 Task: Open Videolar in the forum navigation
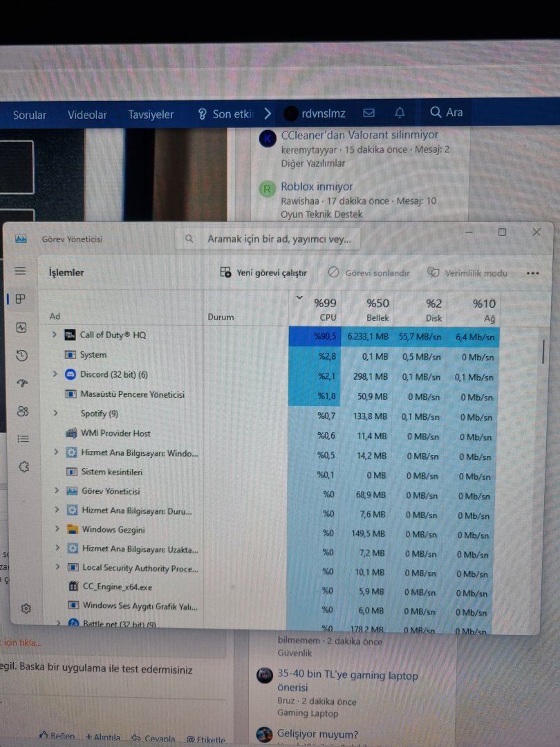tap(87, 115)
